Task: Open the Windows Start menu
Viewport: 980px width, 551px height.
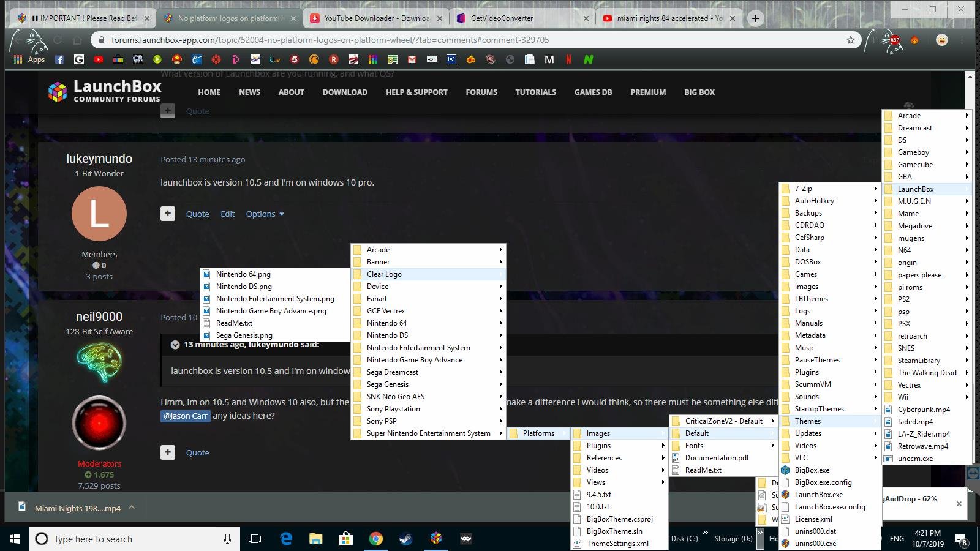Action: click(15, 539)
